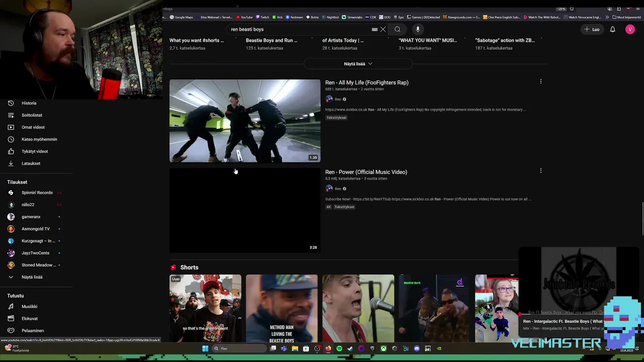The height and width of the screenshot is (362, 644).
Task: Open the Google Maps bookmark
Action: click(x=181, y=17)
